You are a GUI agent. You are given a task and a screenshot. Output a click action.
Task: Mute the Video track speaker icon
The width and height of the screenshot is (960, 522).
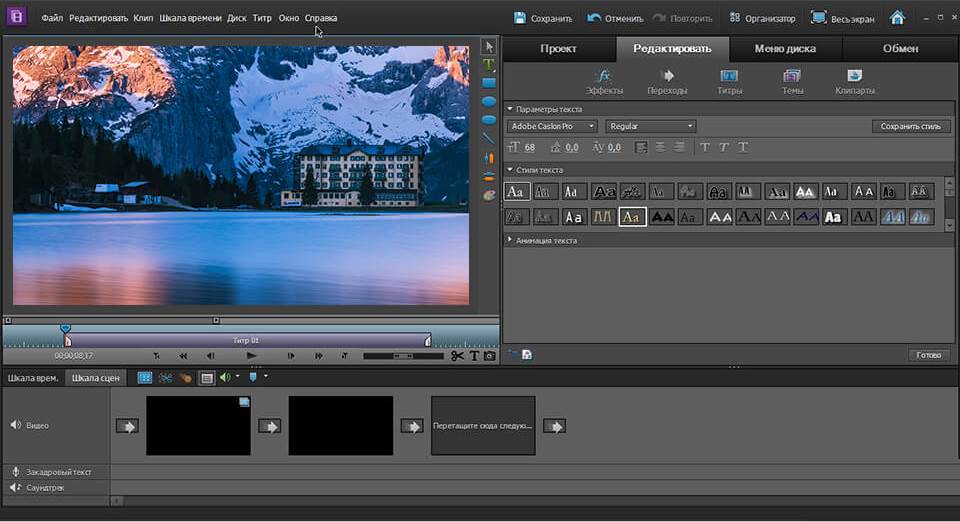[15, 425]
